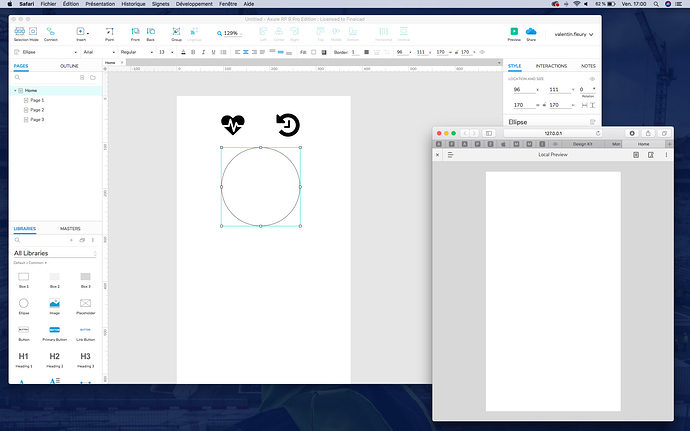
Task: Open the Masters tab
Action: point(70,229)
